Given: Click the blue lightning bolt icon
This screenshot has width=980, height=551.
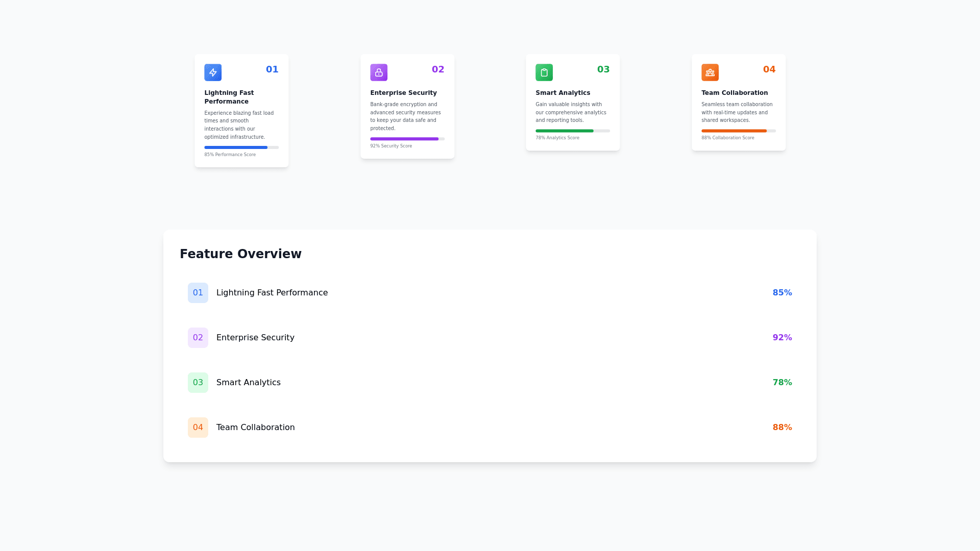Looking at the screenshot, I should pos(213,72).
